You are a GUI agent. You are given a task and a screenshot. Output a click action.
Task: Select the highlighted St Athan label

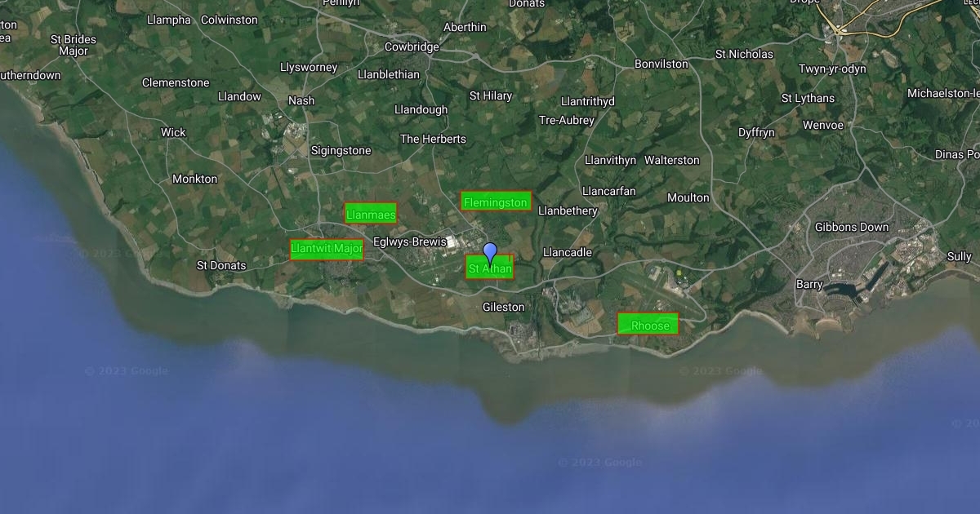coord(490,268)
